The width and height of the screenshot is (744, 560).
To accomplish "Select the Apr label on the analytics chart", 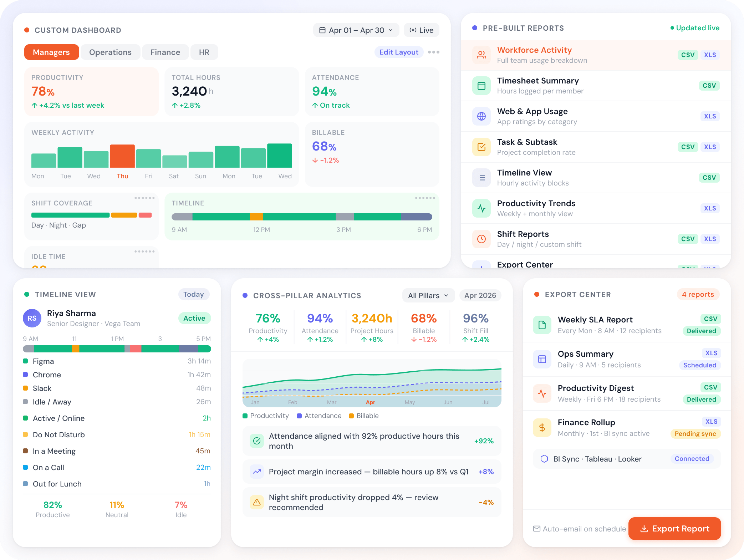I will click(371, 402).
